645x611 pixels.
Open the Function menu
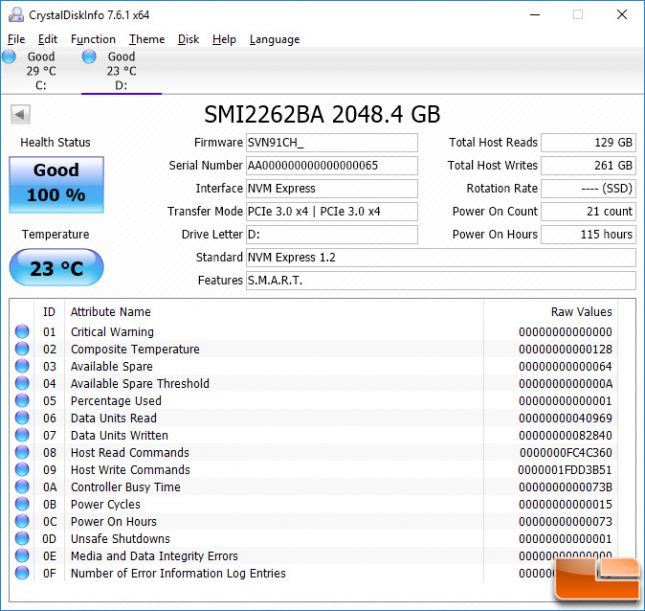(93, 39)
